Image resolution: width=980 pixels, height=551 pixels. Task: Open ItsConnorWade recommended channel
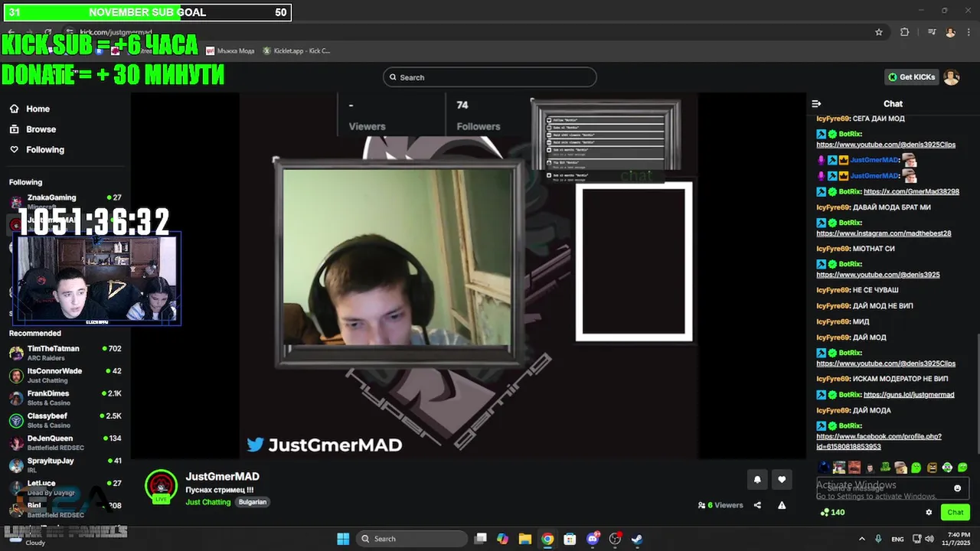[65, 375]
